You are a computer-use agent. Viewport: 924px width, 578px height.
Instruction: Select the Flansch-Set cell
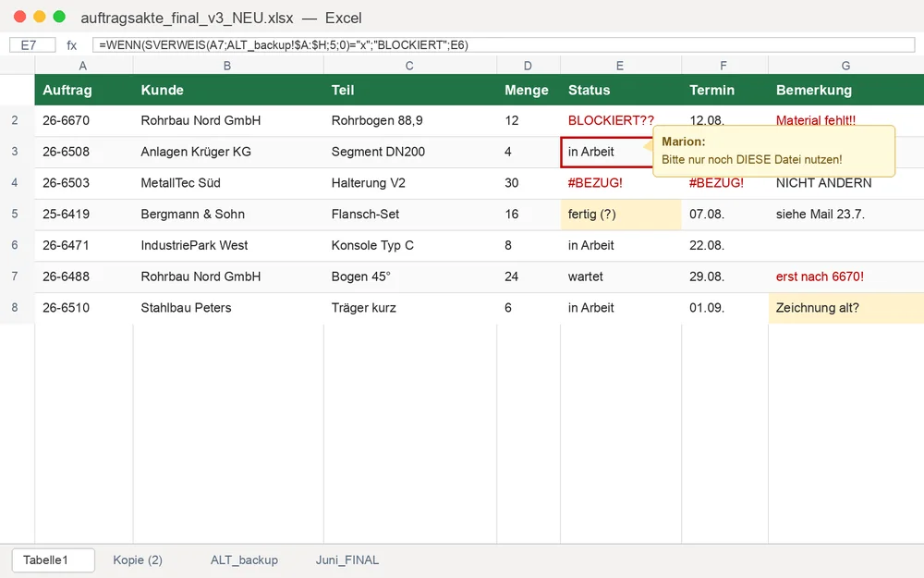[x=410, y=215]
